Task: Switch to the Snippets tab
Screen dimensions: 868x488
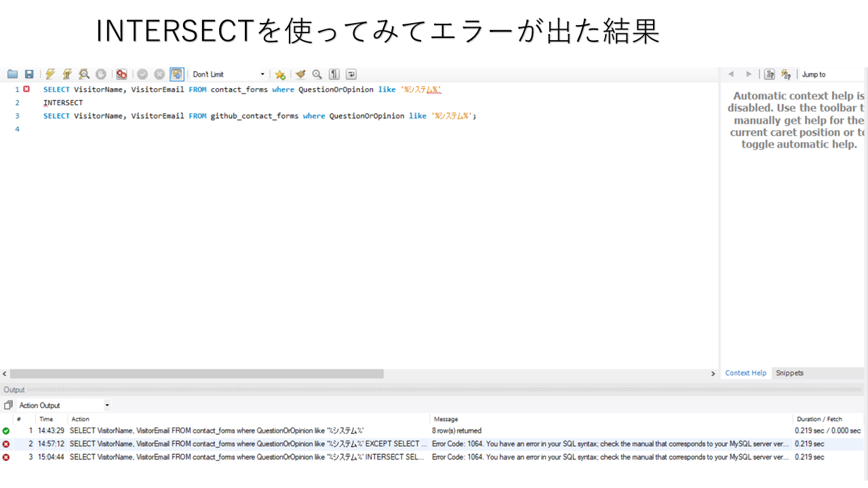Action: click(790, 373)
